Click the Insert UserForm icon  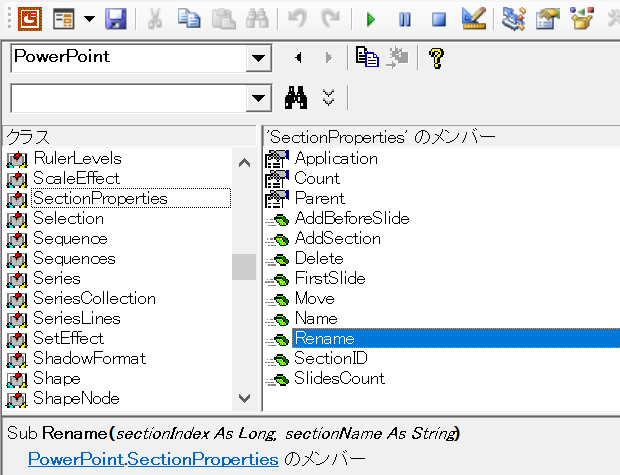64,19
